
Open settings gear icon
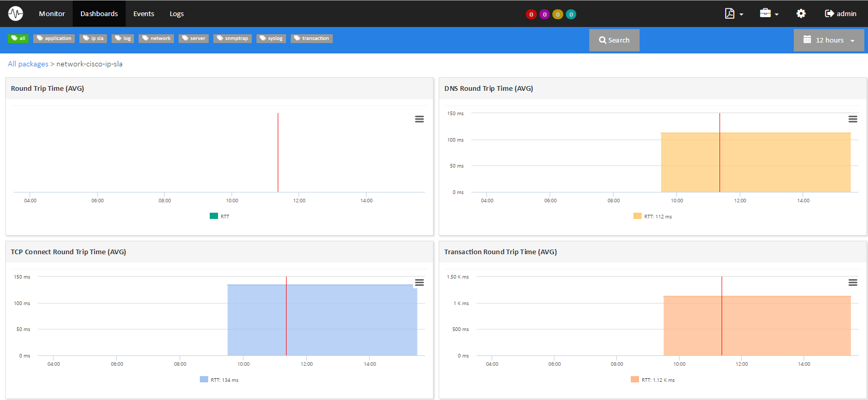point(801,13)
